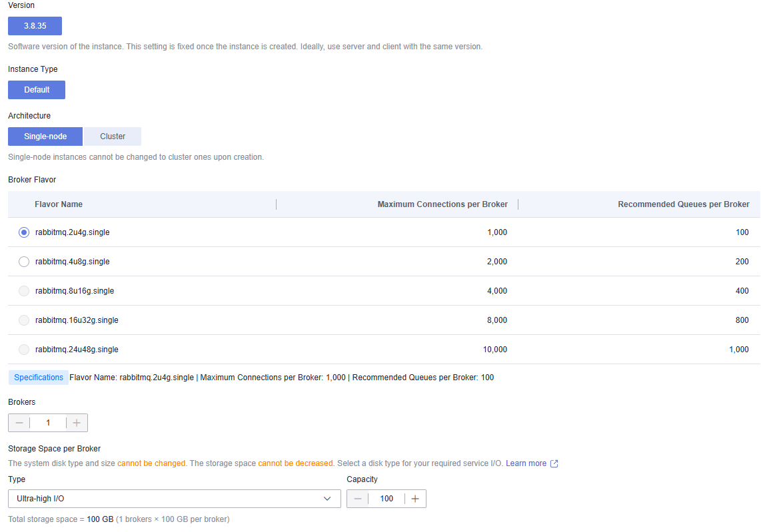Click the Capacity value field showing 100
This screenshot has width=761, height=532.
click(386, 499)
